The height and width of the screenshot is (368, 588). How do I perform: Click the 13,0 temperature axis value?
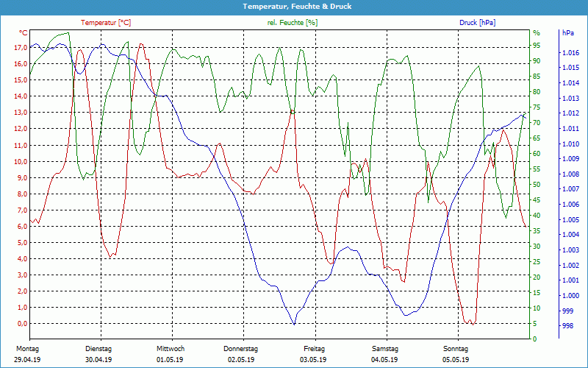(21, 113)
